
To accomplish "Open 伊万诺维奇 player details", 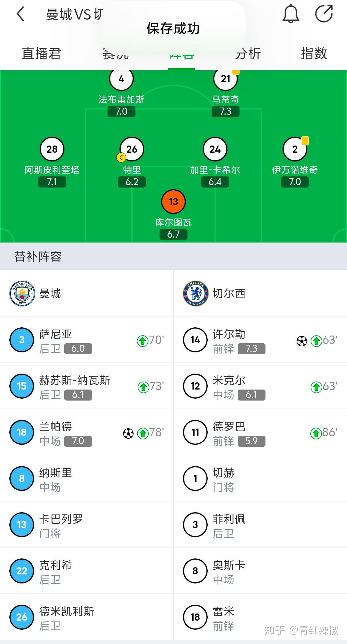I will coord(295,149).
